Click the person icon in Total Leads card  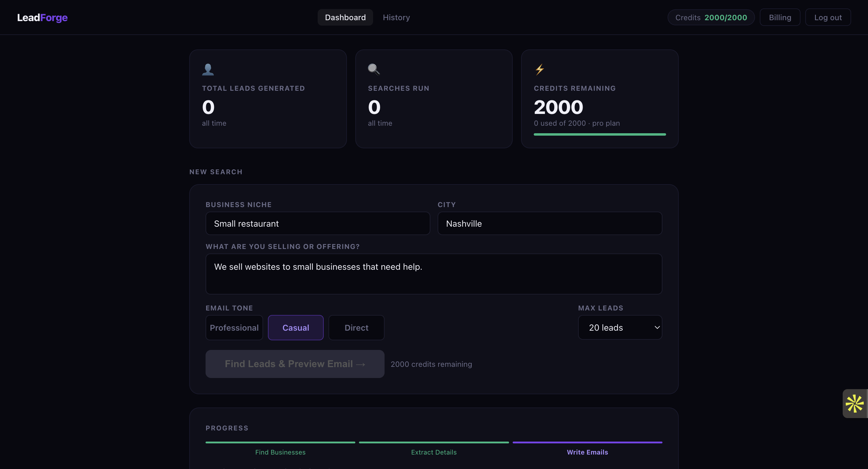[208, 69]
